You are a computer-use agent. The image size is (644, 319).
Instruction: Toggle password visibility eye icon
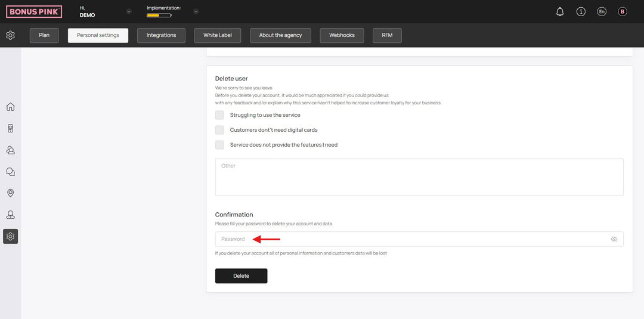point(614,239)
